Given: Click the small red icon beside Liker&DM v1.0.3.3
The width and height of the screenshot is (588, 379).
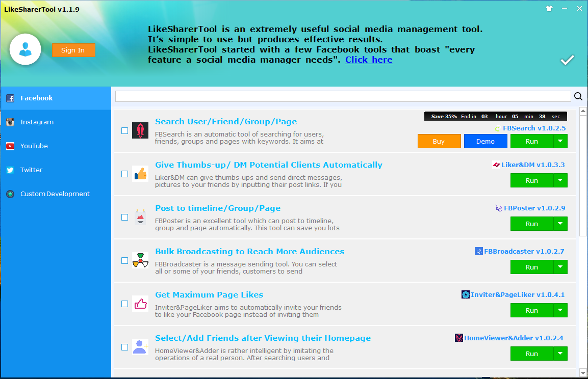Looking at the screenshot, I should click(x=496, y=165).
